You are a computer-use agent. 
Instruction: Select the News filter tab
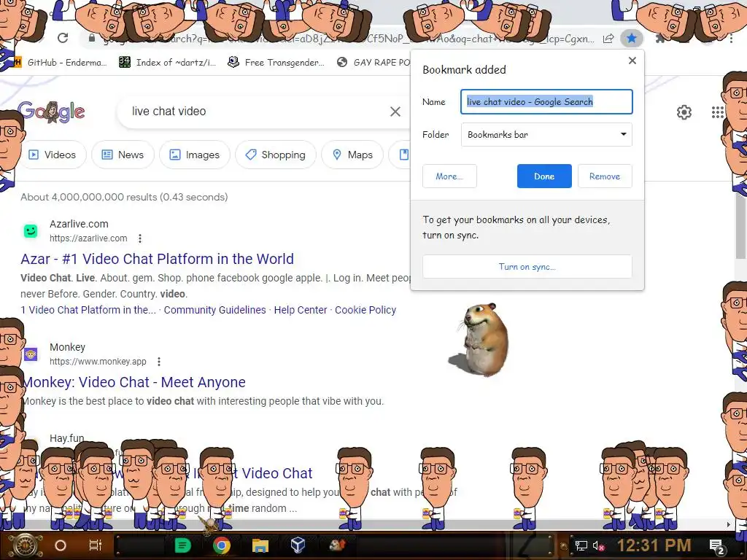(x=123, y=155)
